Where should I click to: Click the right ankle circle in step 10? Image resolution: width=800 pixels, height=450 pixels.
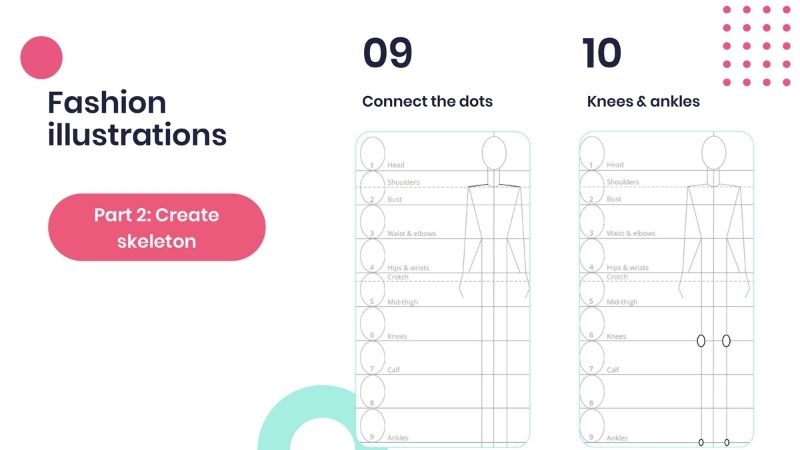pos(726,441)
